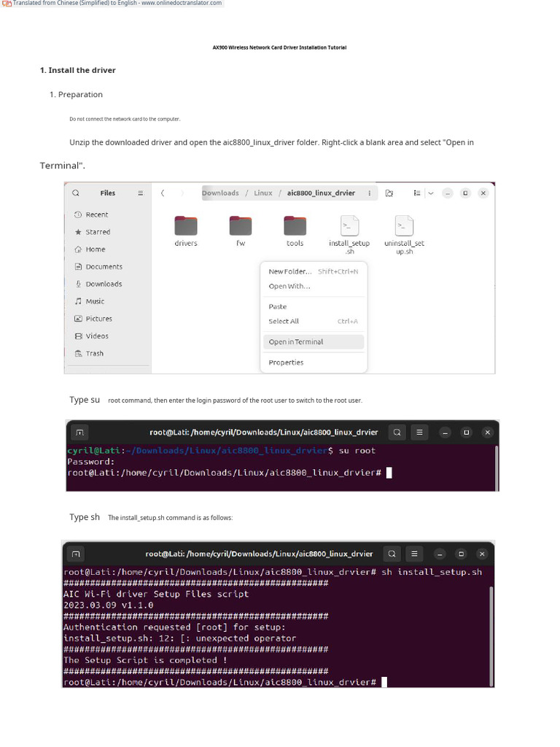560x747 pixels.
Task: Click the "Password:" line in first terminal
Action: coord(91,462)
